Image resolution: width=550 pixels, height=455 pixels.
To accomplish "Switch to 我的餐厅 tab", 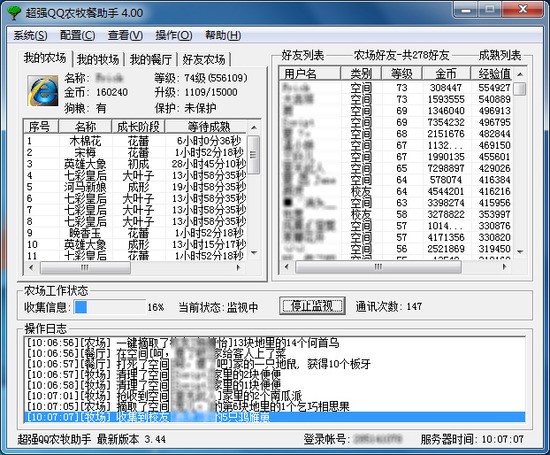I will coord(151,59).
